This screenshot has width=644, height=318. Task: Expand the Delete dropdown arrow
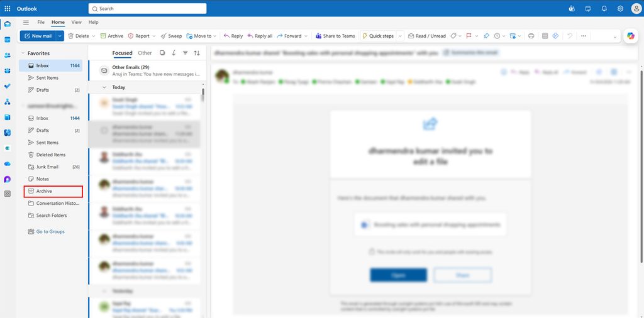coord(93,36)
